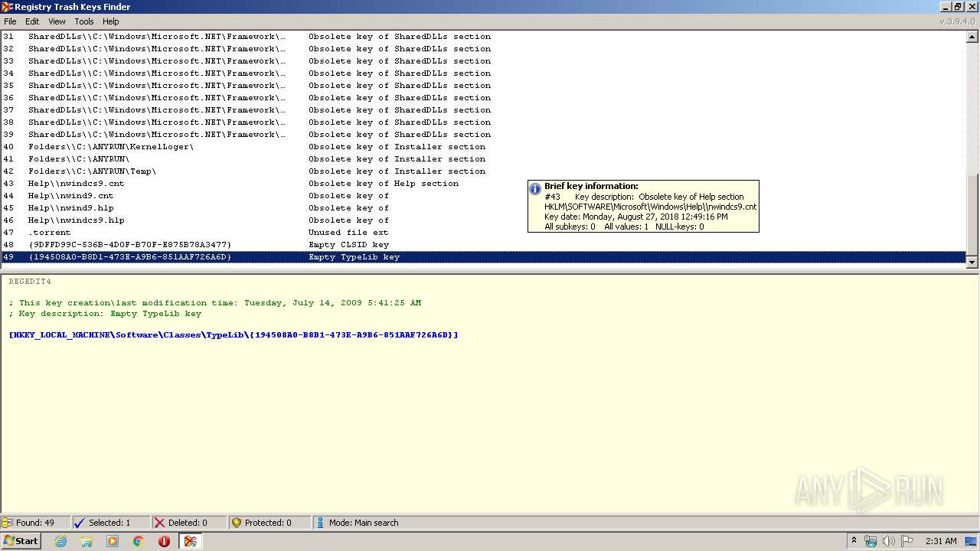Open Windows Explorer from taskbar

click(x=87, y=541)
